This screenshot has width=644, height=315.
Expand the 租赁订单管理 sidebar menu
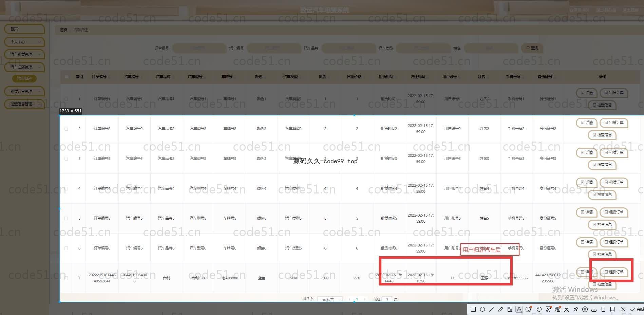click(24, 91)
